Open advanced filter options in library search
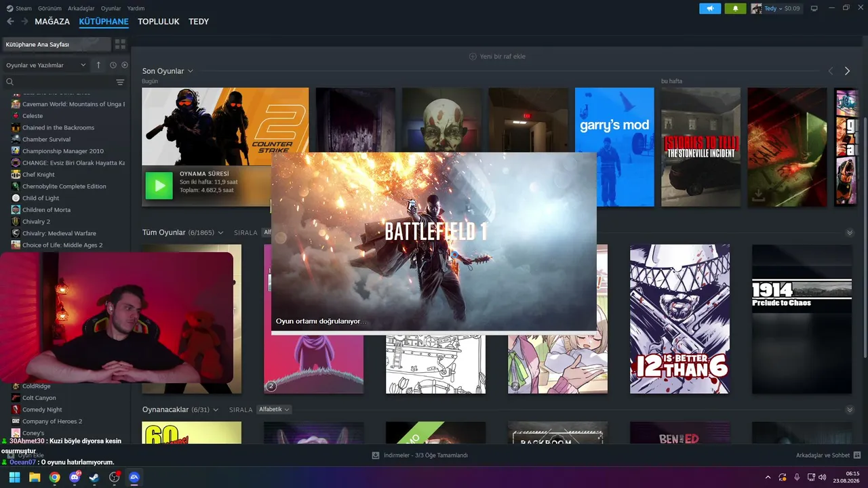This screenshot has width=868, height=488. (120, 82)
